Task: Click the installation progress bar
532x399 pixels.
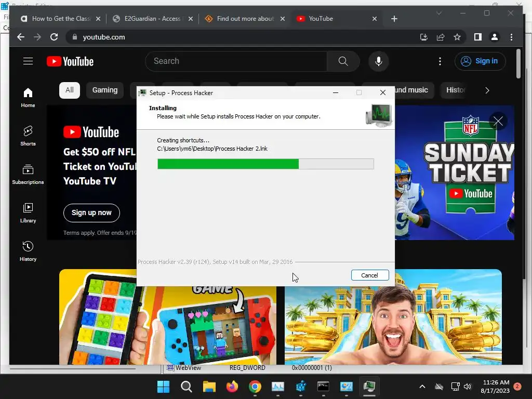Action: (265, 164)
